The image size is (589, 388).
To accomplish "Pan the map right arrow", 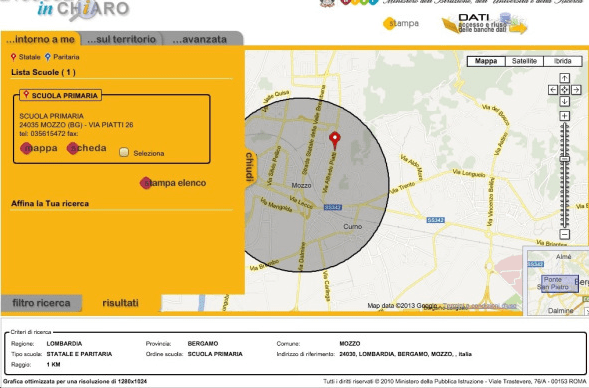I will click(576, 90).
